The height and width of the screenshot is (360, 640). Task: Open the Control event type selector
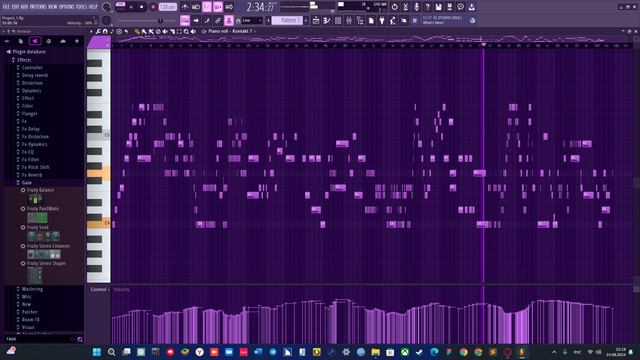[100, 289]
